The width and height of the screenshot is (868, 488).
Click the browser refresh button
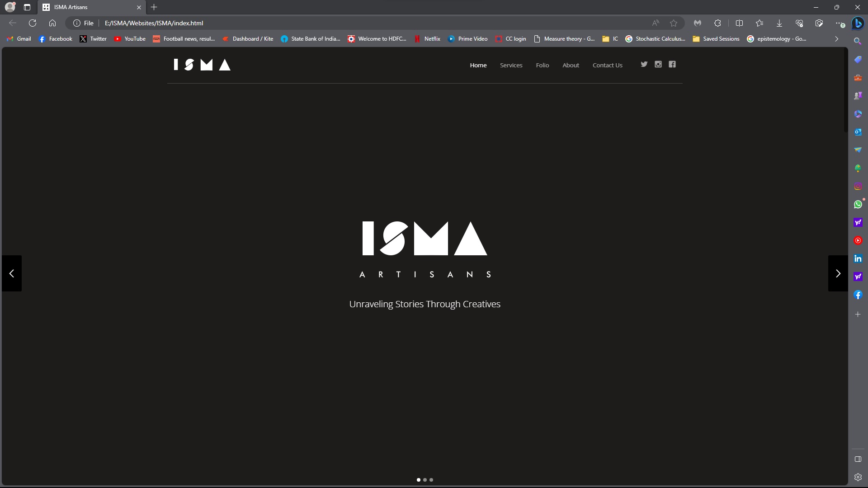point(33,23)
